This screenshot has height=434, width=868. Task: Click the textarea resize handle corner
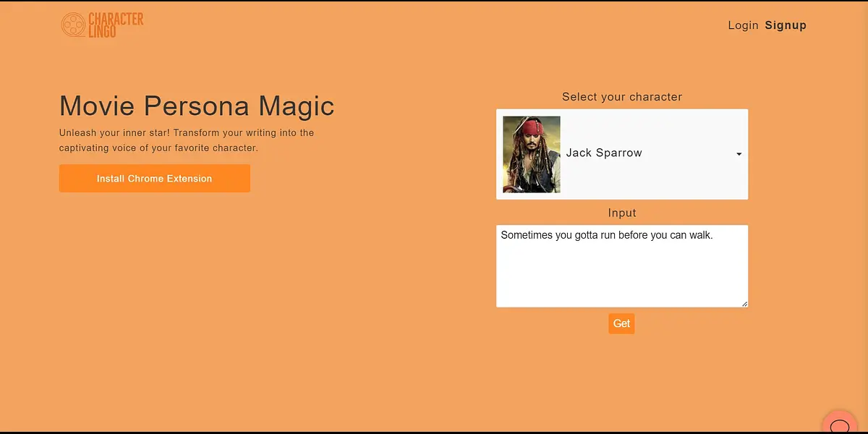[744, 304]
